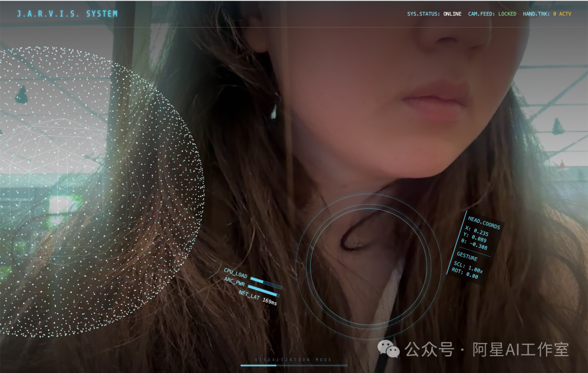Select the ROT: 0.00 rotation value
Screen dimensions: 588x373
pos(464,273)
